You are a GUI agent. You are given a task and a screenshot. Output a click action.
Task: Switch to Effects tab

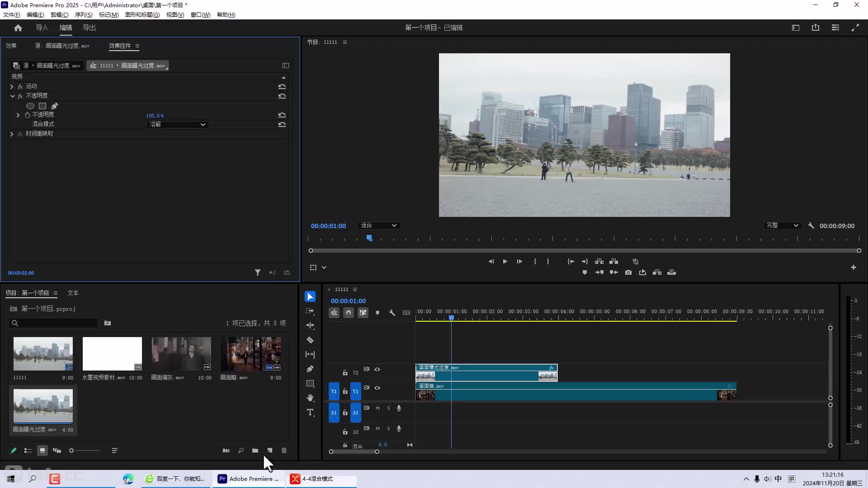click(11, 46)
